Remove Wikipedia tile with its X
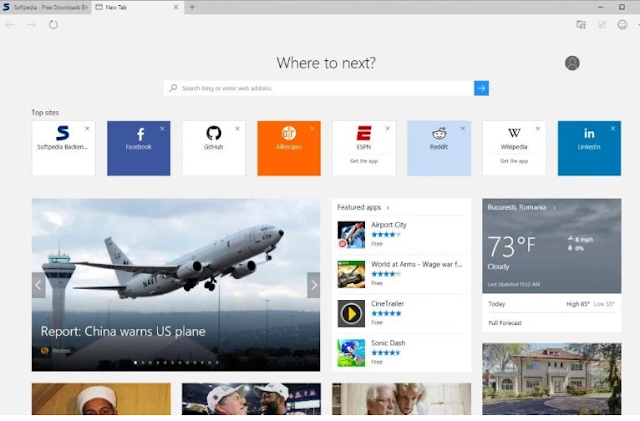 click(x=538, y=128)
